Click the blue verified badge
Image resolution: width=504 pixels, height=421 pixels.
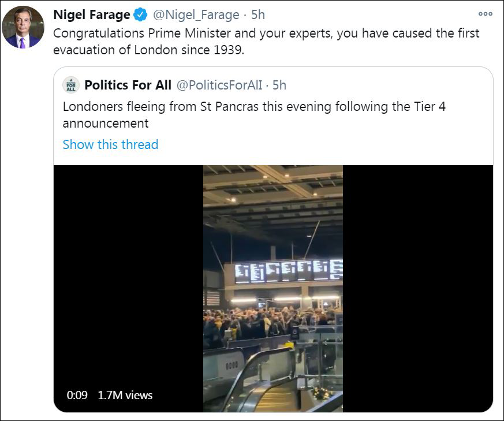[x=141, y=14]
